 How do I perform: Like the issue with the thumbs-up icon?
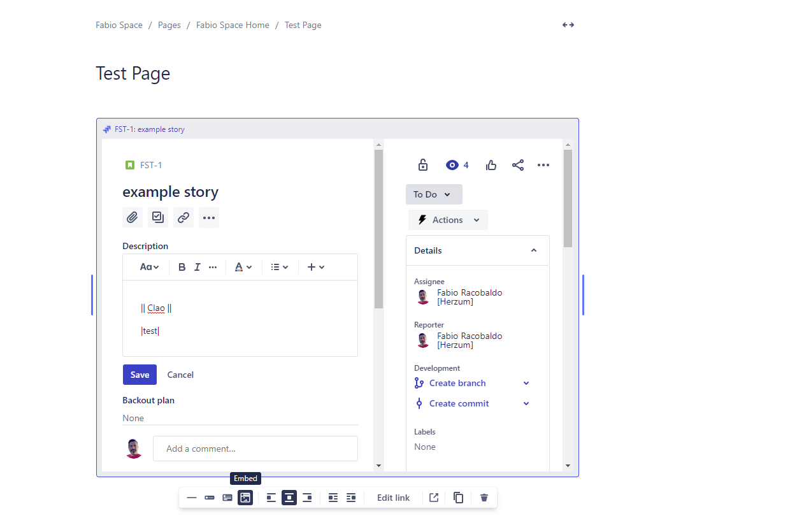coord(491,164)
